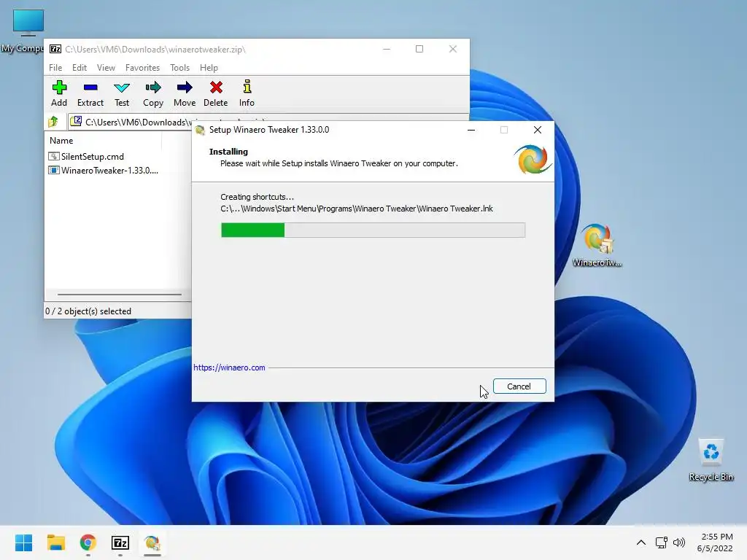Click the Winaero Tweaker.lnk path text in installer
This screenshot has height=560, width=747.
[357, 209]
